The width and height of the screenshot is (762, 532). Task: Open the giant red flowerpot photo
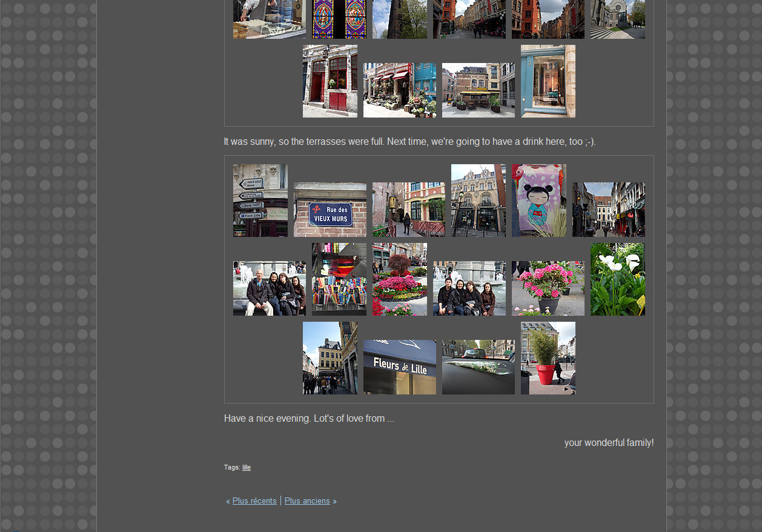(x=548, y=358)
